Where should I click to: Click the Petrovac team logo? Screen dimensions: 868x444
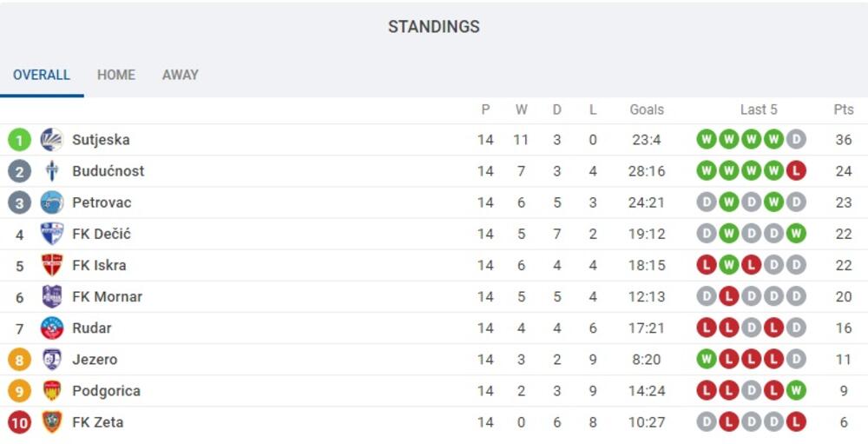52,202
